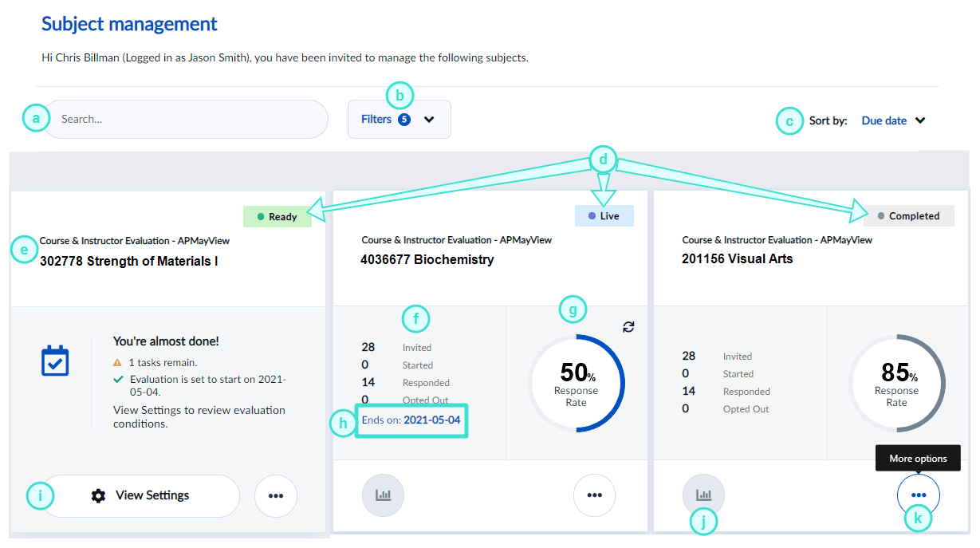980x548 pixels.
Task: Click the View Settings button
Action: coord(140,495)
